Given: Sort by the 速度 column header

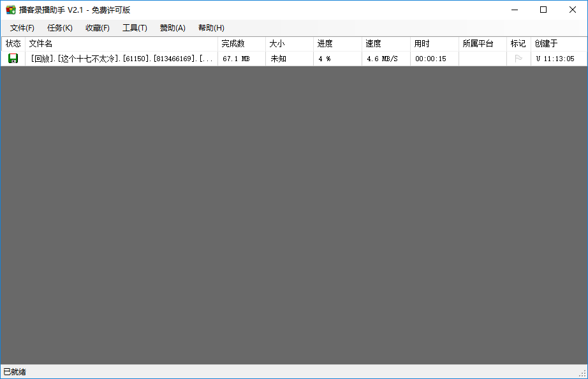Looking at the screenshot, I should (386, 44).
